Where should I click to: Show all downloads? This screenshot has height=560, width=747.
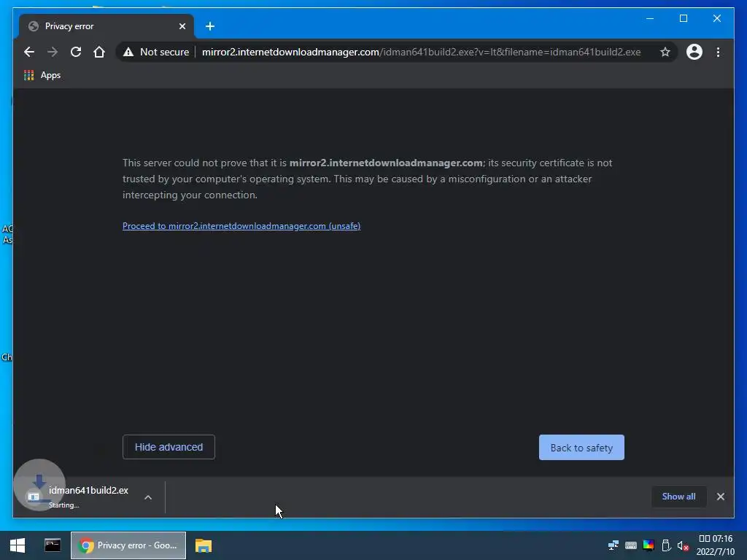point(678,496)
